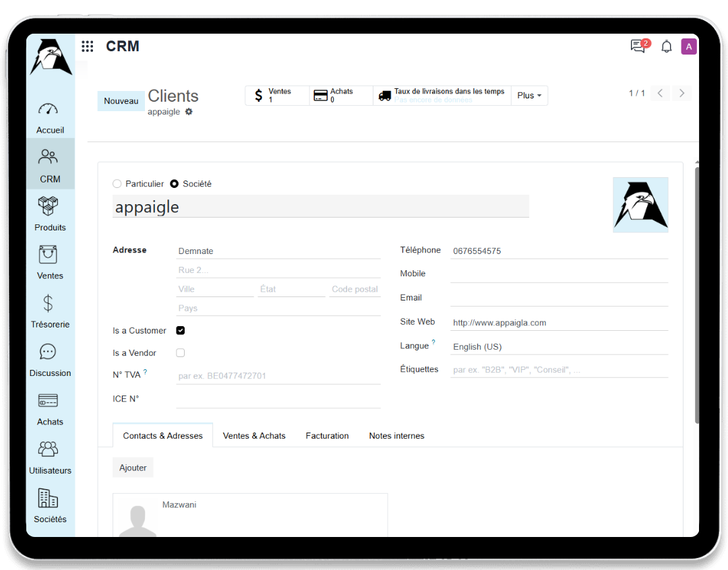Click the ICE N° input field
Image resolution: width=728 pixels, height=570 pixels.
click(x=278, y=400)
